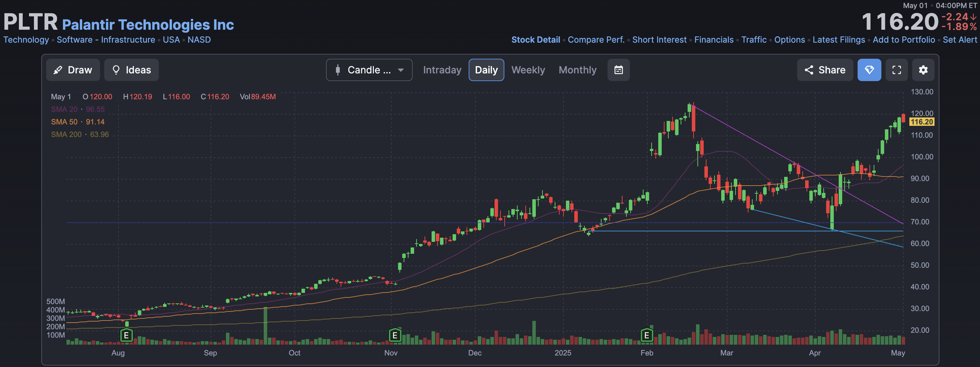Open the Technology sector link
Image resolution: width=980 pixels, height=367 pixels.
[26, 39]
